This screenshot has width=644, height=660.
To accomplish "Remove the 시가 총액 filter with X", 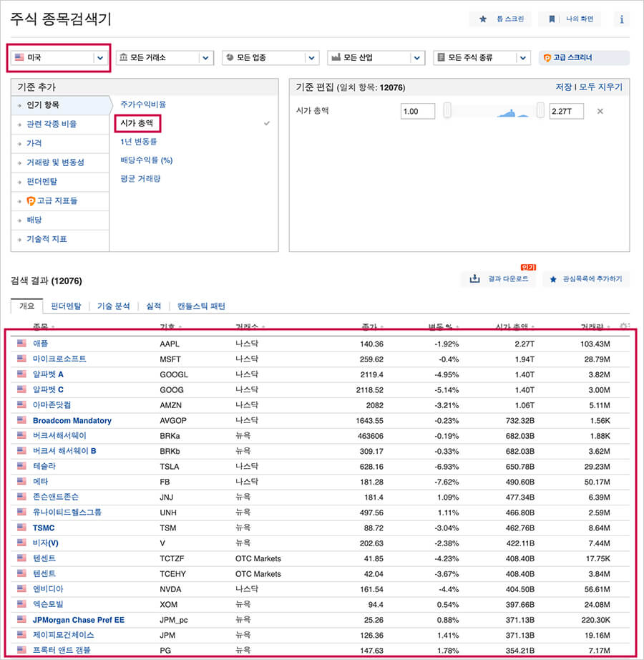I will (x=600, y=112).
